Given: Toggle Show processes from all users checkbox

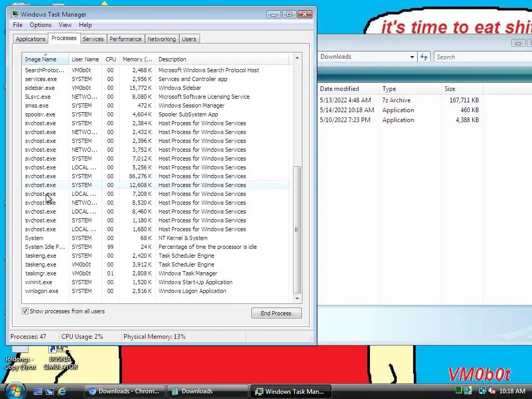Looking at the screenshot, I should coord(25,311).
